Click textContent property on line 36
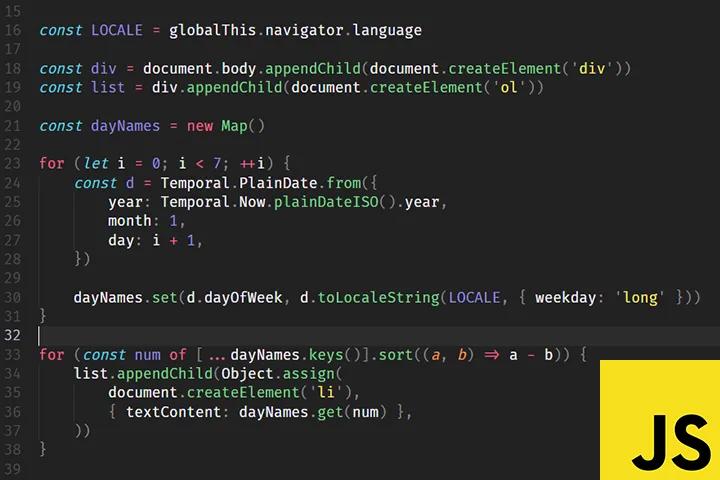Viewport: 720px width, 480px height. tap(177, 411)
